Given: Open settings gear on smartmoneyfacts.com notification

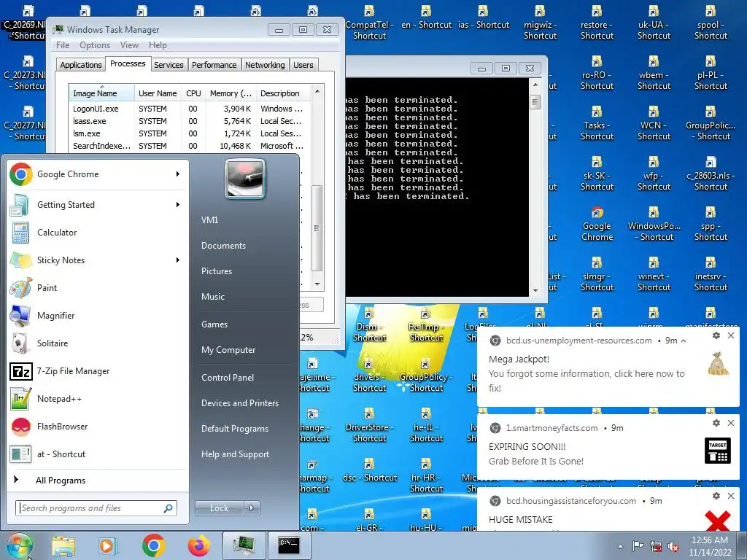Looking at the screenshot, I should [x=716, y=423].
